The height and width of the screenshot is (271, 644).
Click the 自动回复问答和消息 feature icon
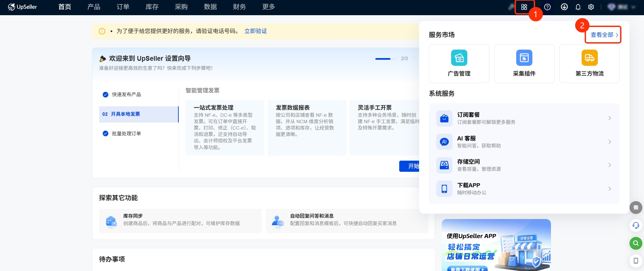[x=278, y=221]
